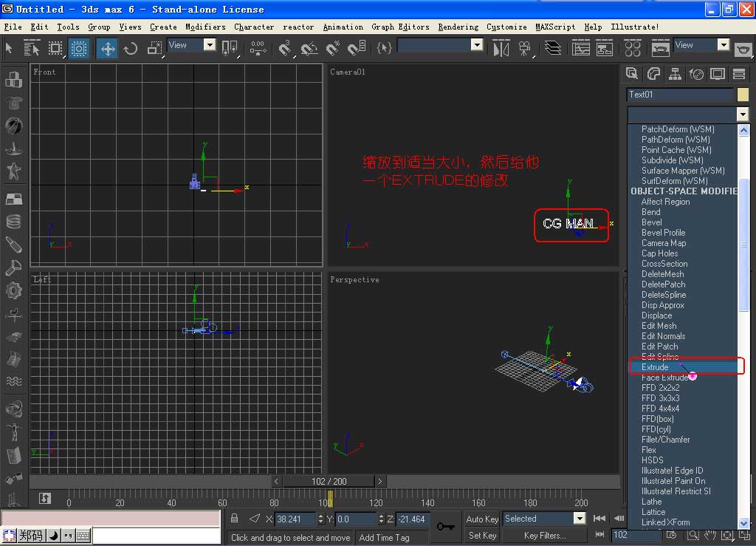Go to Start playback button
This screenshot has height=546, width=756.
pyautogui.click(x=599, y=519)
